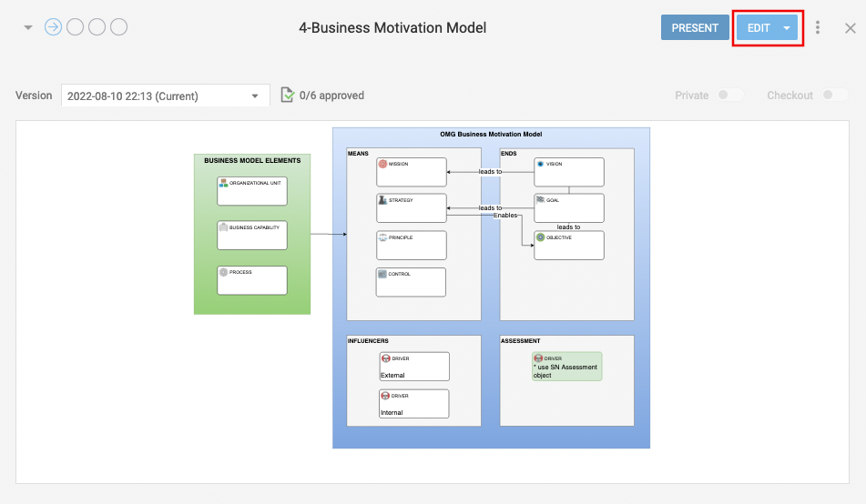
Task: Click the Business Capability icon
Action: tap(223, 227)
